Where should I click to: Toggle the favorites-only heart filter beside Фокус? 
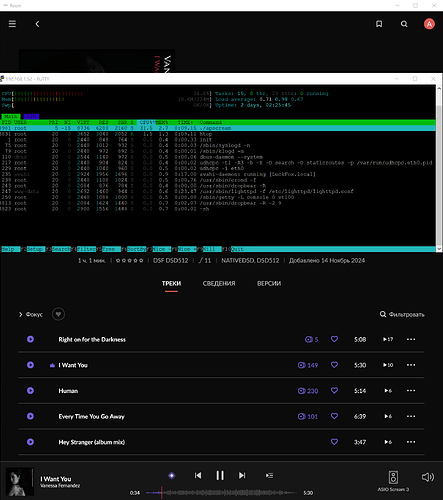(58, 314)
